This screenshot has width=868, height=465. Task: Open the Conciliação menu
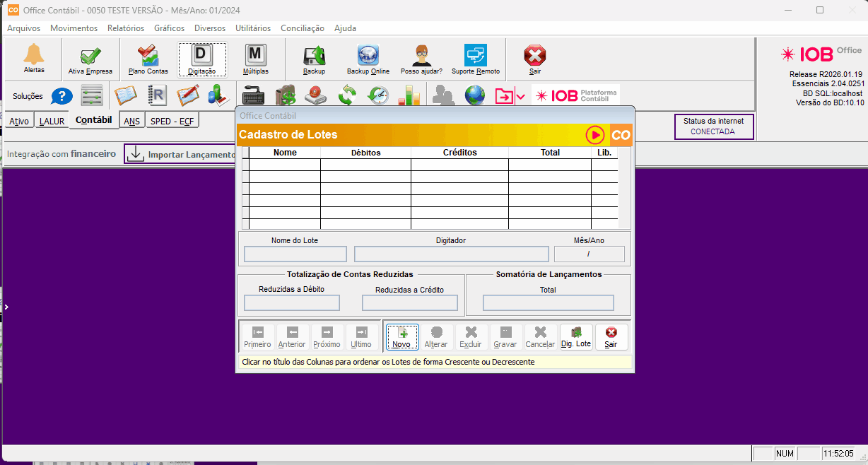pyautogui.click(x=302, y=28)
